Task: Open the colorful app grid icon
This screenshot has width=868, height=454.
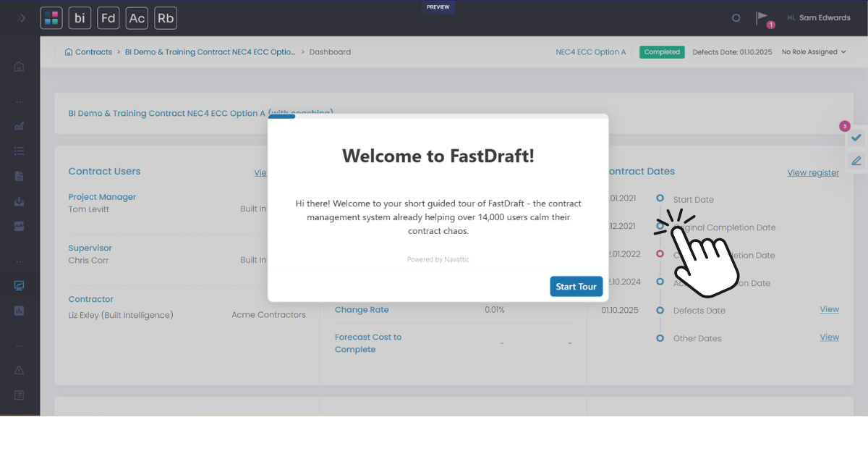Action: pos(51,18)
